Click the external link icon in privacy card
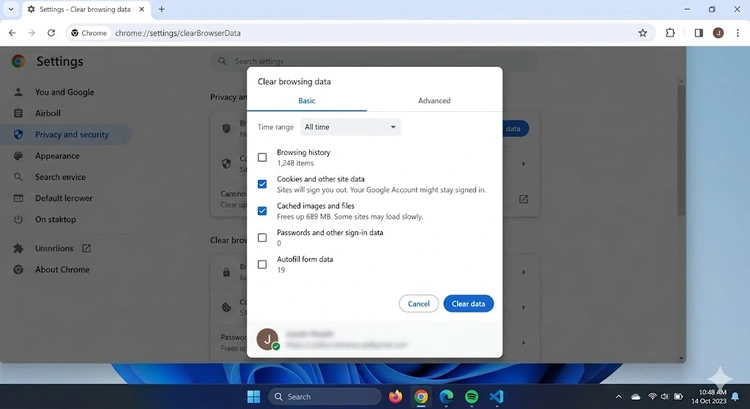The width and height of the screenshot is (750, 409). (x=523, y=199)
